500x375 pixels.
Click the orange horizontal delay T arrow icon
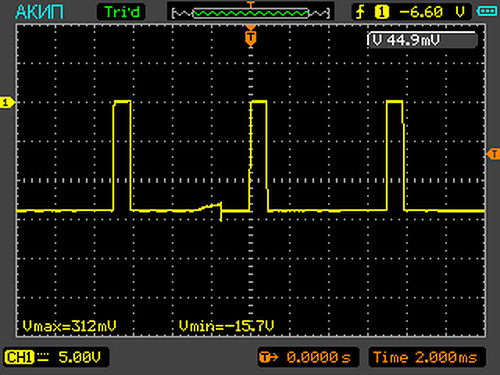268,357
